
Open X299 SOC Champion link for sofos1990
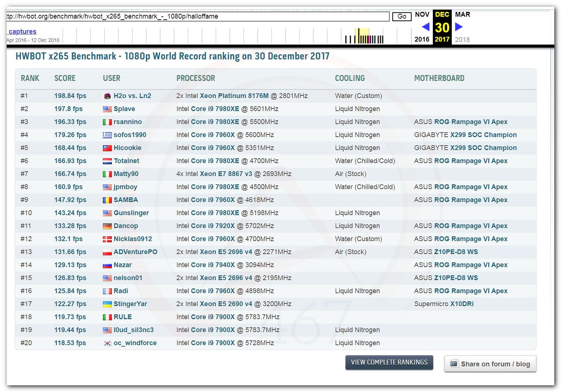point(483,135)
